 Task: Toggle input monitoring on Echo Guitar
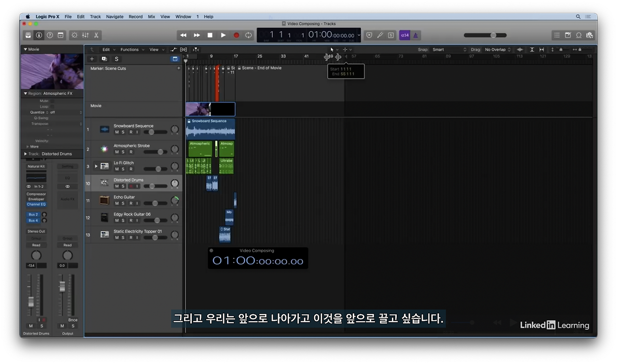coord(137,203)
